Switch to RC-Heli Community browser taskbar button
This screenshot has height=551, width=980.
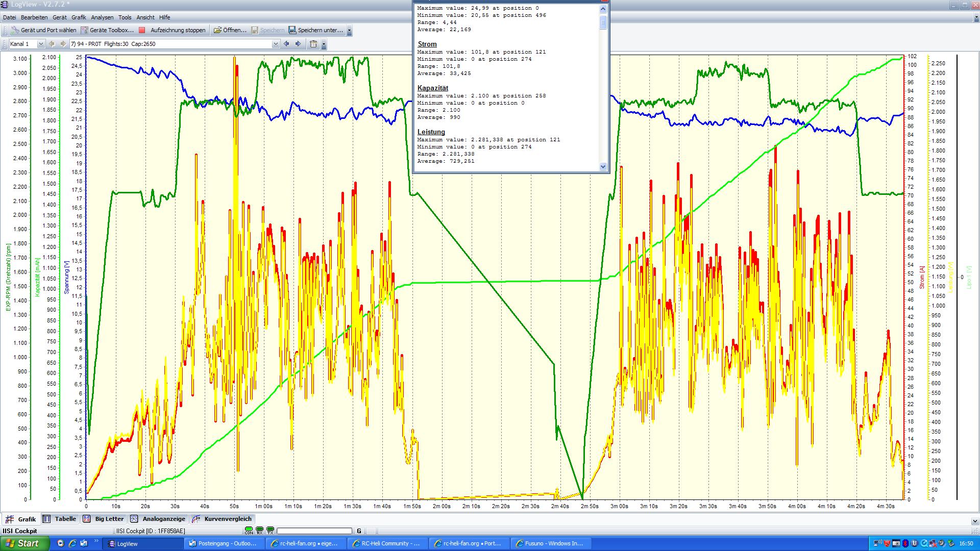[387, 543]
